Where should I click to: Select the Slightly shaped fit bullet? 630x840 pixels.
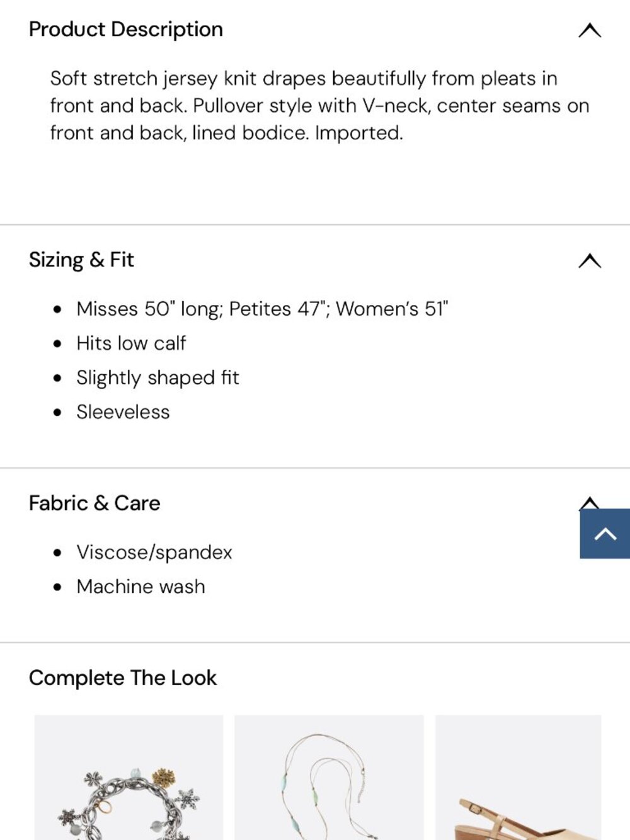(x=157, y=378)
